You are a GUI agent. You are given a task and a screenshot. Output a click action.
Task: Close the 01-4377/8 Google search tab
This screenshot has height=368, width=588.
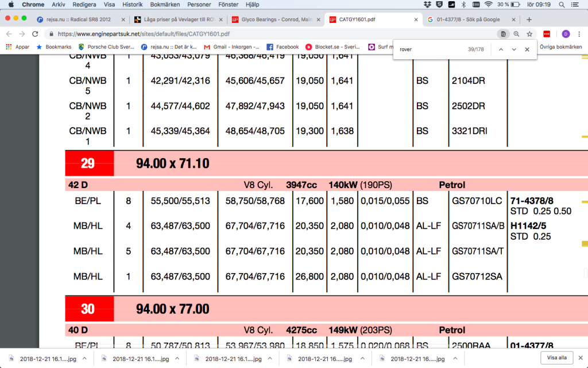point(513,20)
